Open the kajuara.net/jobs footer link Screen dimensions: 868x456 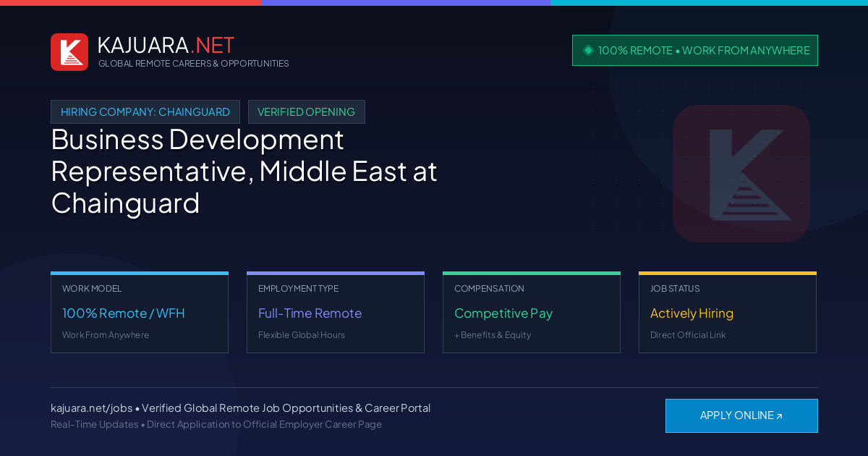coord(91,408)
